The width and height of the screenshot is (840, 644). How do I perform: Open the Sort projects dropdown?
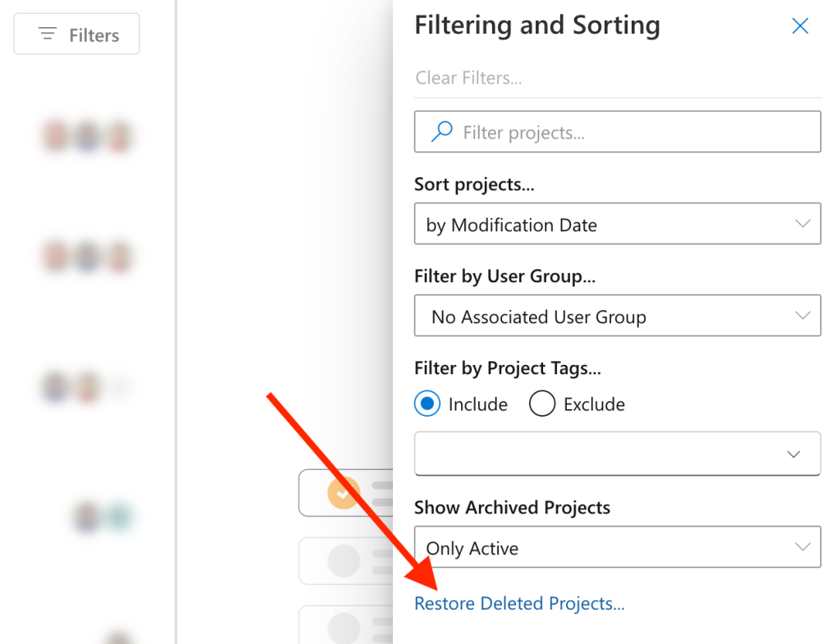point(617,223)
